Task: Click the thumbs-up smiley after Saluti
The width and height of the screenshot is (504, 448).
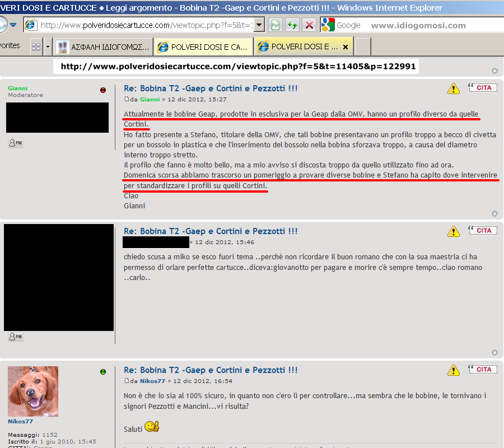Action: point(152,427)
